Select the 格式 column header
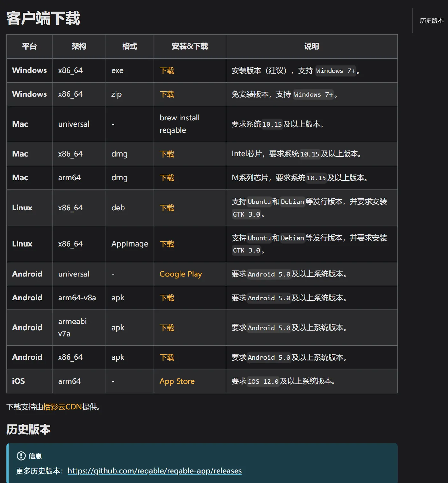This screenshot has height=483, width=448. 130,46
